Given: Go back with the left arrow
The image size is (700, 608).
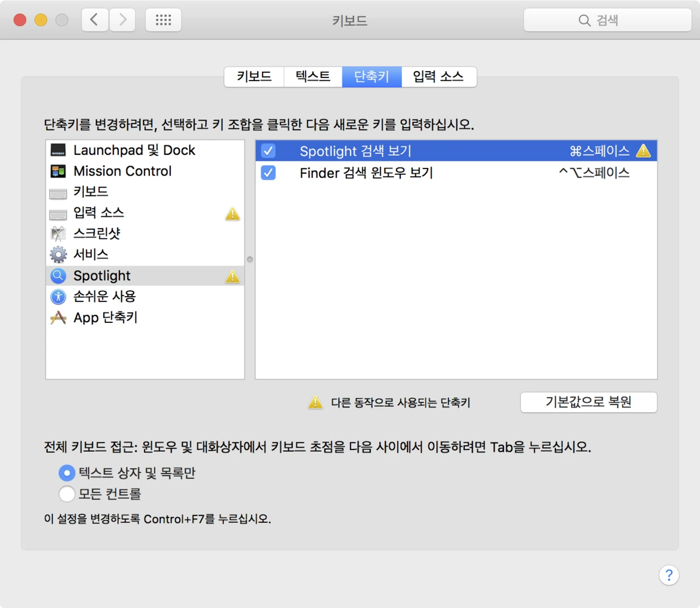Looking at the screenshot, I should [94, 20].
